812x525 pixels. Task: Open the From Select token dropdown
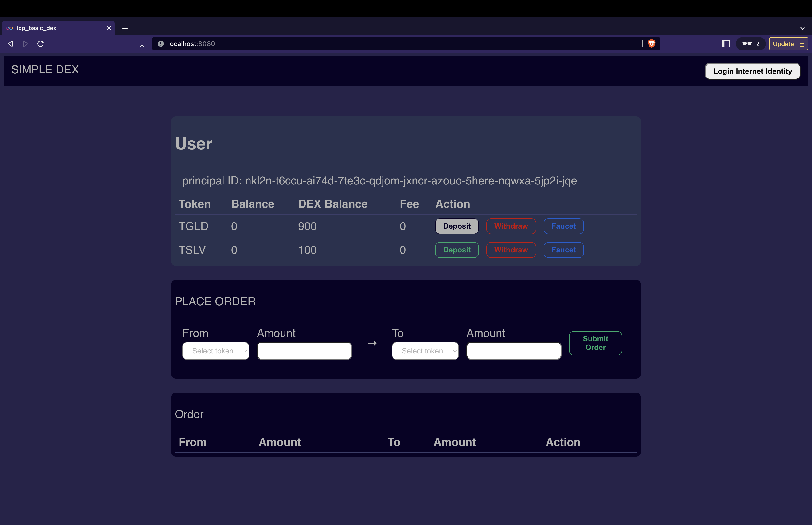point(216,351)
